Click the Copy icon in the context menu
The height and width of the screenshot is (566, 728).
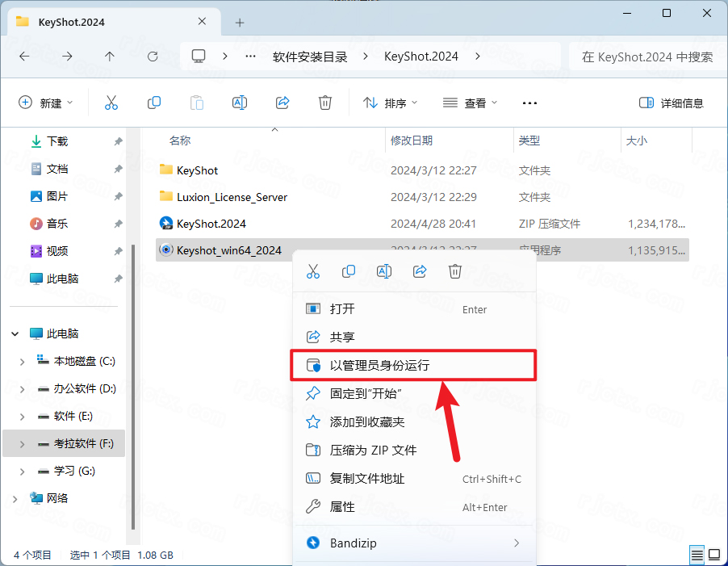(349, 271)
